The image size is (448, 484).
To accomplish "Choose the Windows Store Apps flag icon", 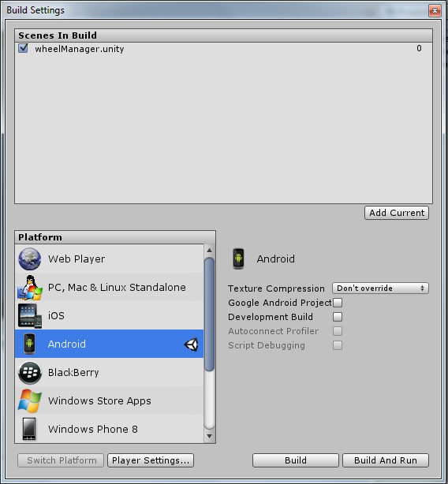I will [x=30, y=400].
